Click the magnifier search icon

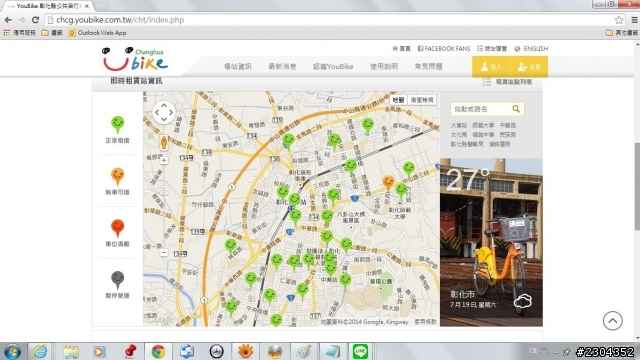pyautogui.click(x=516, y=109)
